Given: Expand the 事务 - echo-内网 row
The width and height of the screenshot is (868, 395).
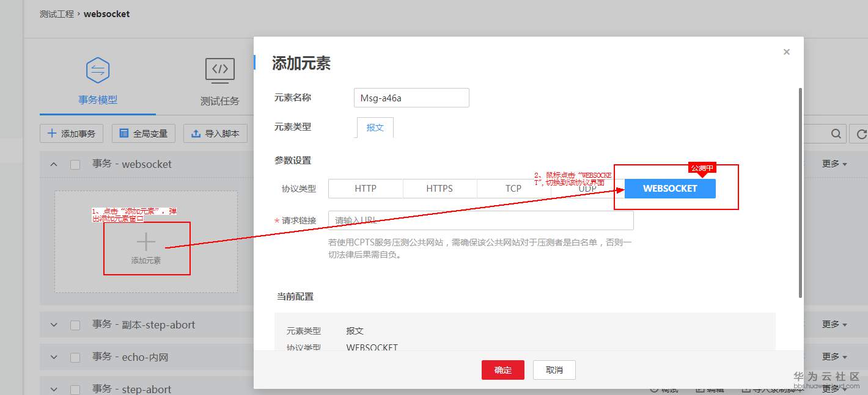Looking at the screenshot, I should point(54,357).
